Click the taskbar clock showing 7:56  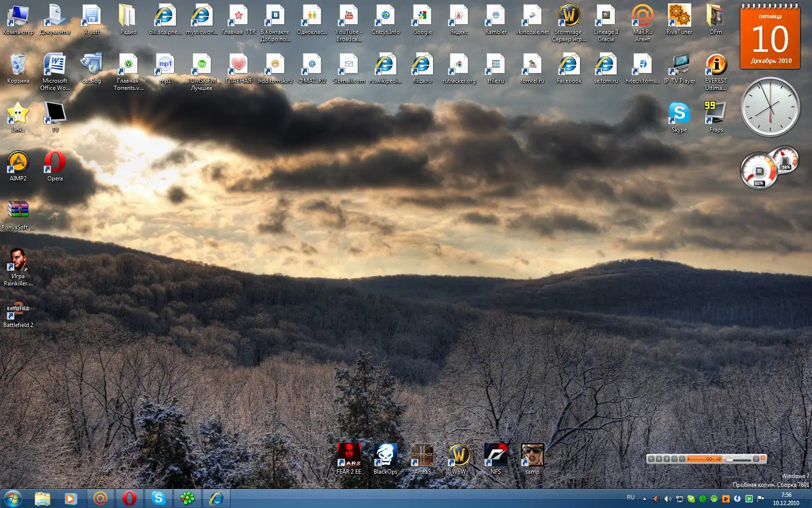(786, 498)
